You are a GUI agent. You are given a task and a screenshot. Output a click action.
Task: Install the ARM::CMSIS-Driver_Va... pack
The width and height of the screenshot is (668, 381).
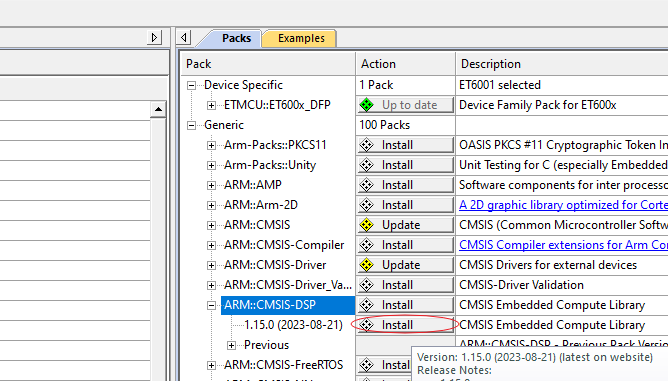pos(406,285)
